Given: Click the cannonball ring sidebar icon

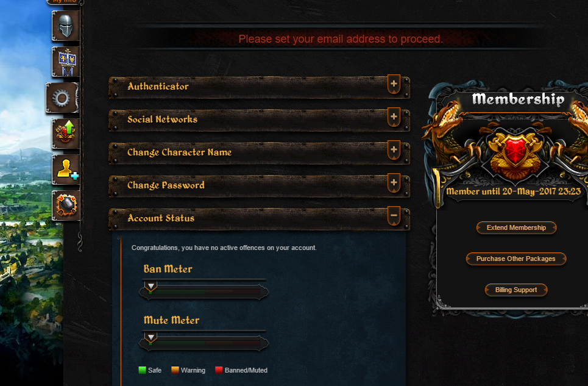Looking at the screenshot, I should (66, 205).
